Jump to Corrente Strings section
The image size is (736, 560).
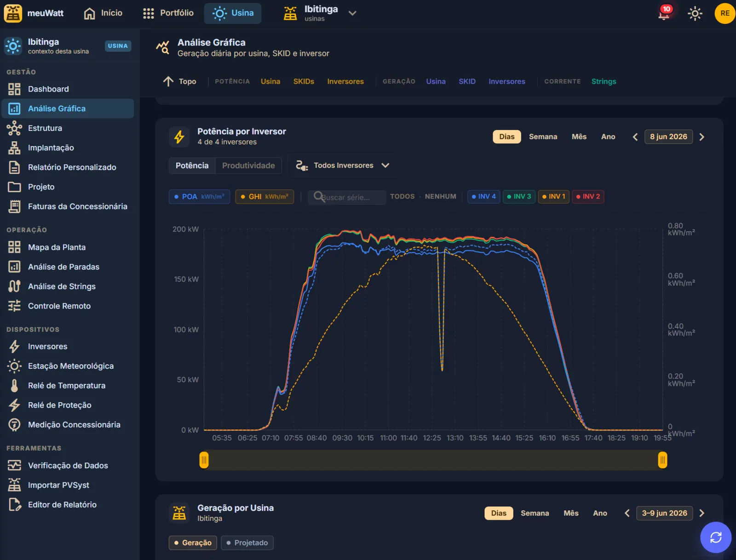pos(604,81)
